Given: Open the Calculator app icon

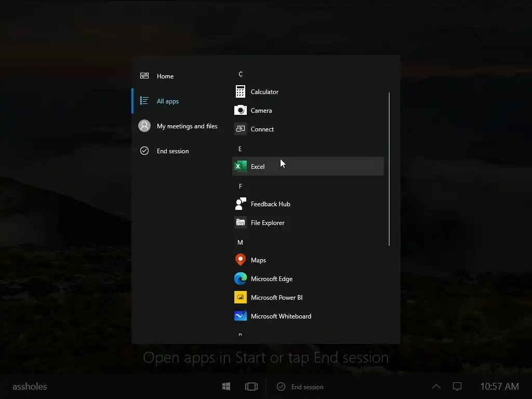Looking at the screenshot, I should coord(240,91).
